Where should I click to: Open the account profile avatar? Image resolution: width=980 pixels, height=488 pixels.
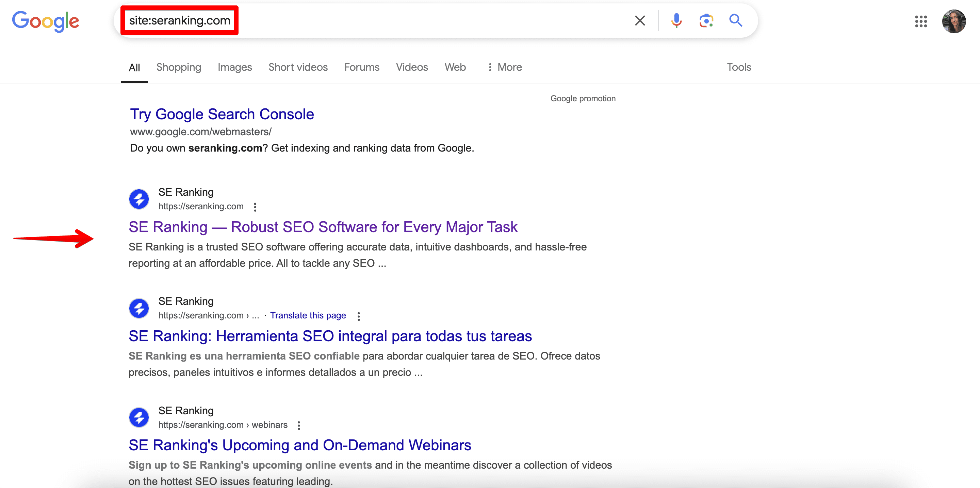click(x=953, y=21)
